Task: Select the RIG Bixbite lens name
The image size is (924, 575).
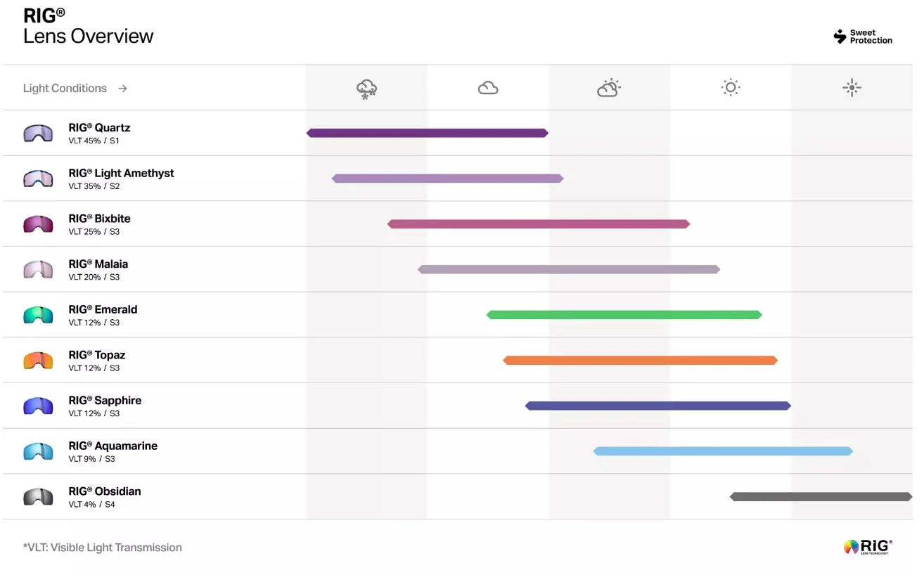Action: tap(99, 219)
